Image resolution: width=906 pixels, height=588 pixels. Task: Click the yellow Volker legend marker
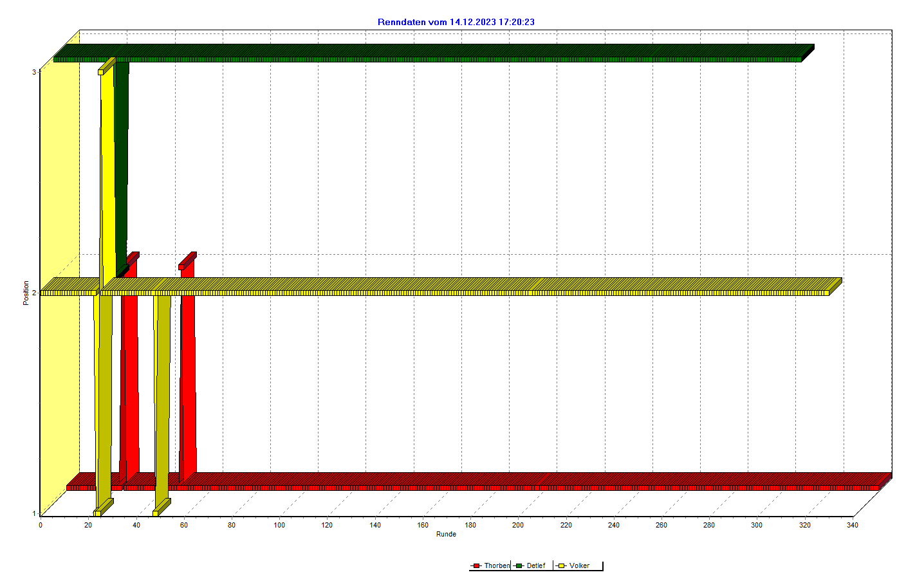click(561, 566)
